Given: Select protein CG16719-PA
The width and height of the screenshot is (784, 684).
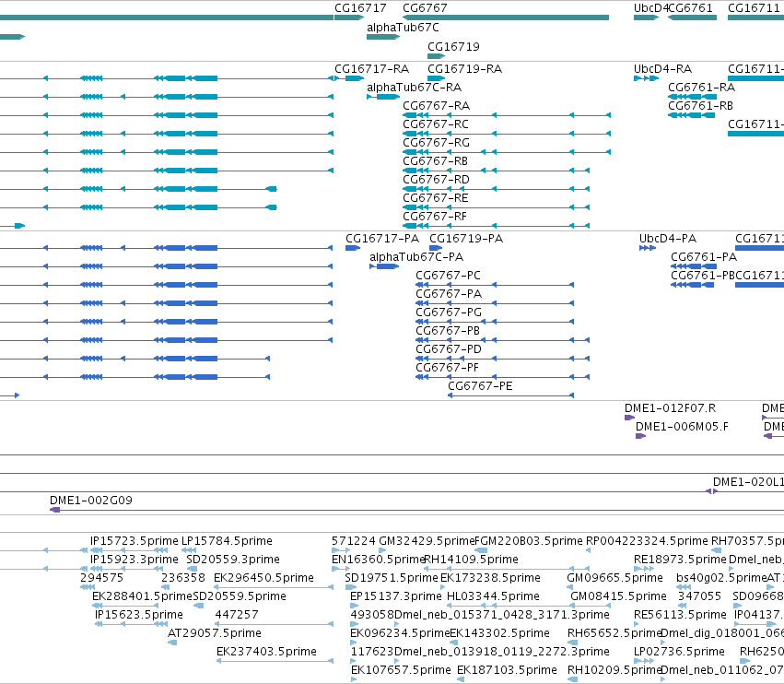Looking at the screenshot, I should coord(466,239).
